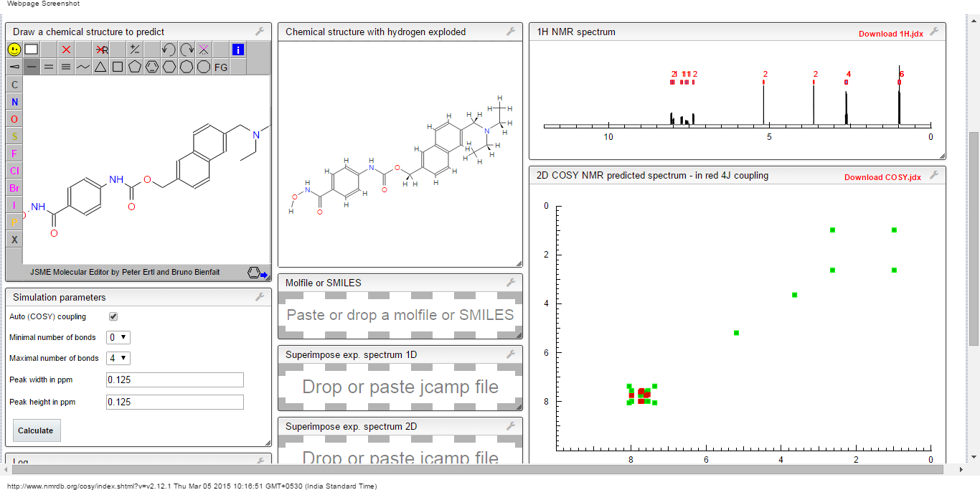Open wrench settings of Simulation parameters panel

tap(260, 297)
